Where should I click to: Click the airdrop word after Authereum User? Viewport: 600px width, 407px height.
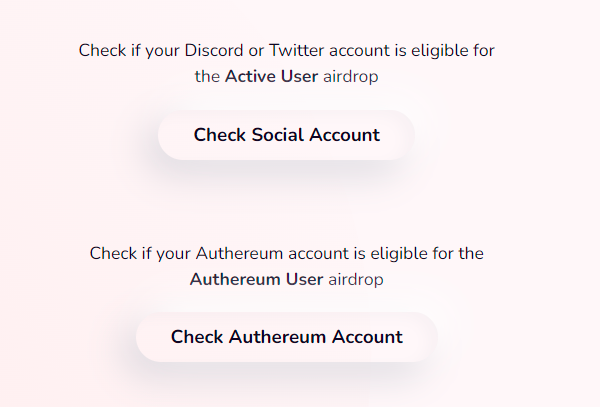point(356,280)
